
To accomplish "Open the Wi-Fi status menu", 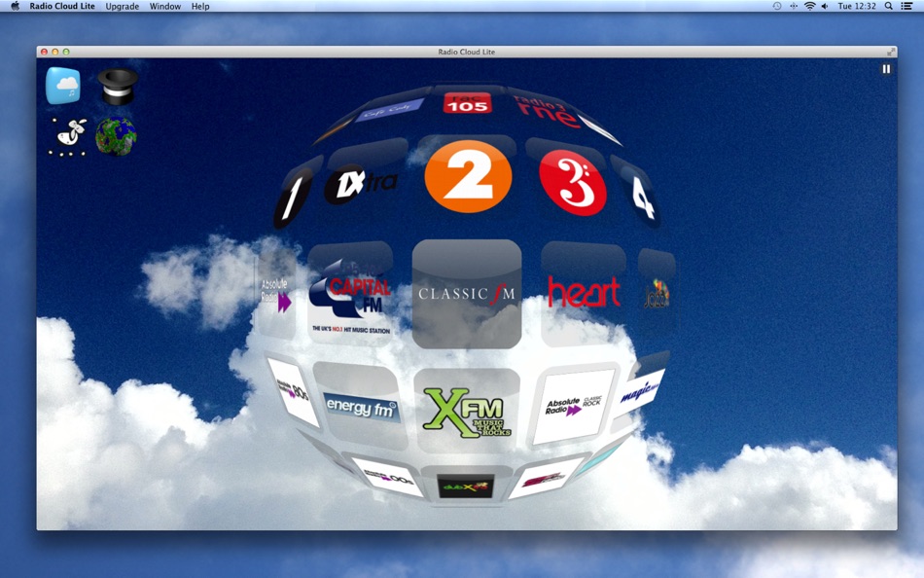I will pos(809,6).
